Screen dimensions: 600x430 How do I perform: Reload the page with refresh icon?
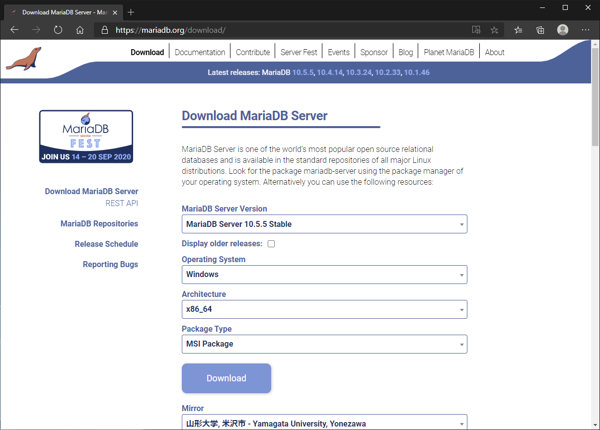tap(58, 30)
